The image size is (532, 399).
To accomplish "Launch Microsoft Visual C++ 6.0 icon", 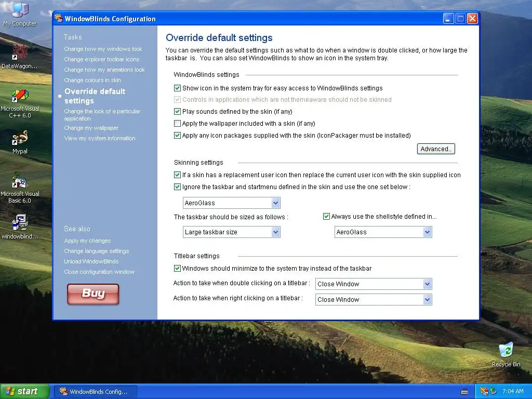I will 20,103.
